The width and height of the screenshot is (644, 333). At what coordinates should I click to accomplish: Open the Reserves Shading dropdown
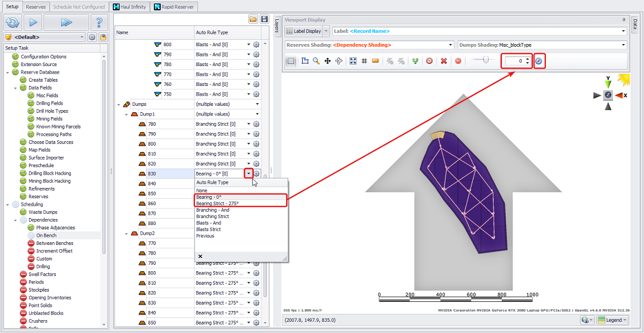pyautogui.click(x=450, y=45)
